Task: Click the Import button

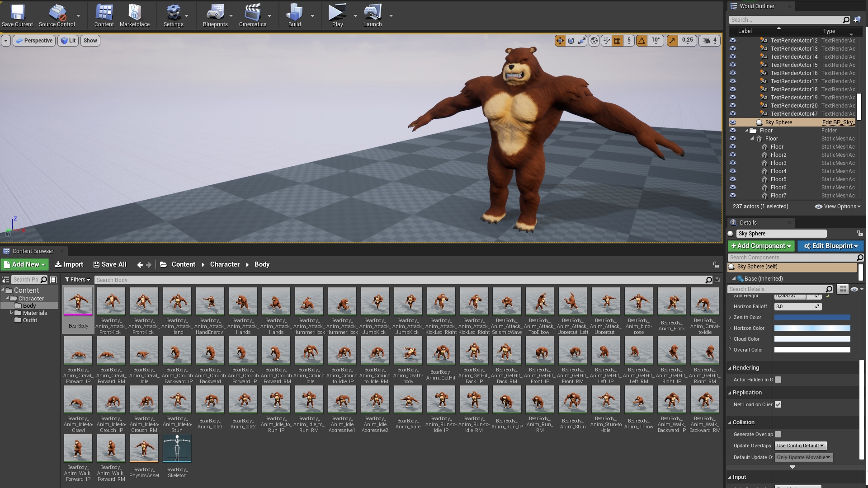Action: click(x=69, y=264)
